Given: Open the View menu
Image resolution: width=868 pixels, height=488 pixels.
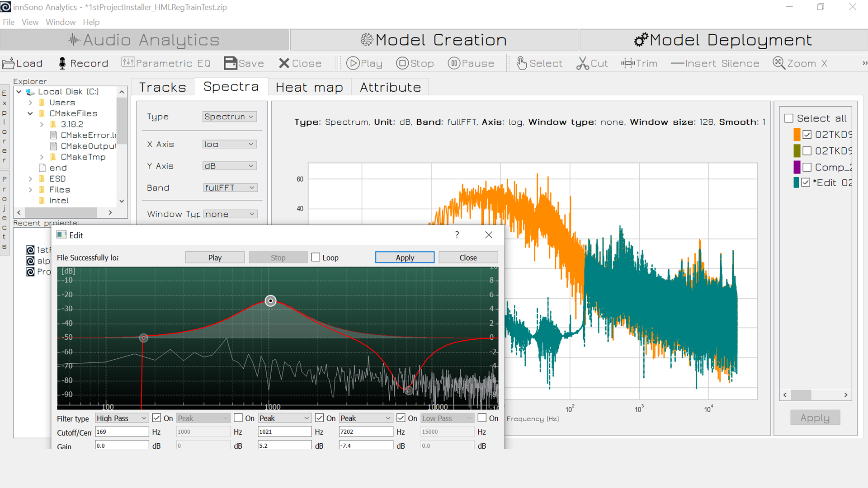Looking at the screenshot, I should [30, 22].
